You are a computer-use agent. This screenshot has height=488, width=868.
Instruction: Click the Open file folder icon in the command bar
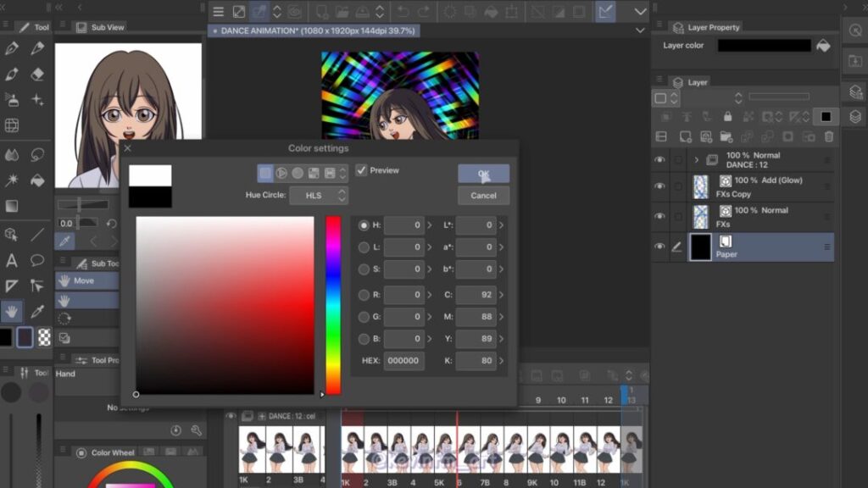click(342, 12)
